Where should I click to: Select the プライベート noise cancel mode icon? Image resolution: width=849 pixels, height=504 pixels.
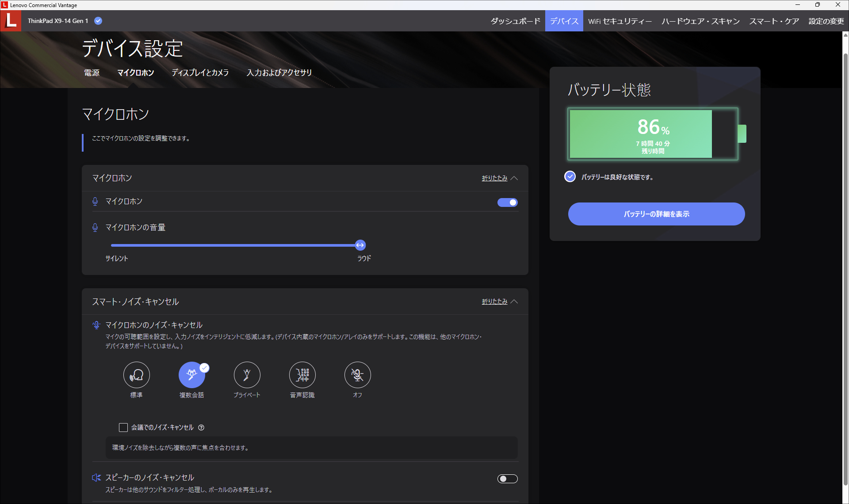[247, 375]
